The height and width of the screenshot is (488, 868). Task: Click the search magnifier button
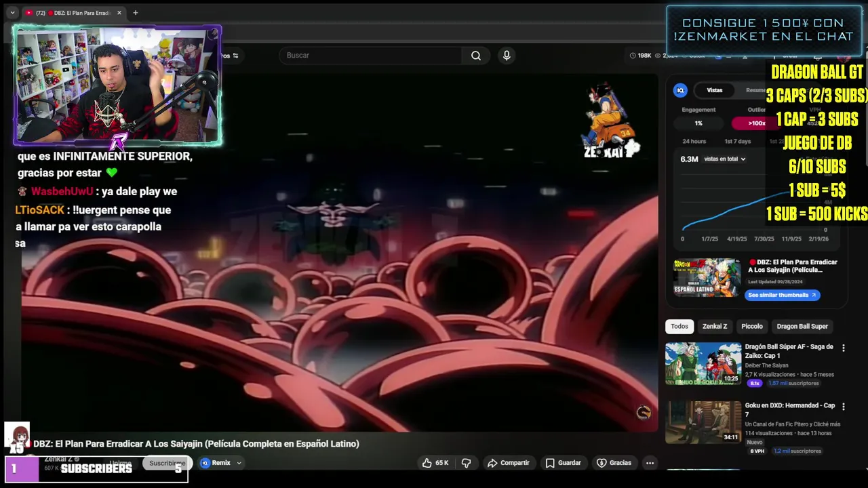(x=476, y=56)
